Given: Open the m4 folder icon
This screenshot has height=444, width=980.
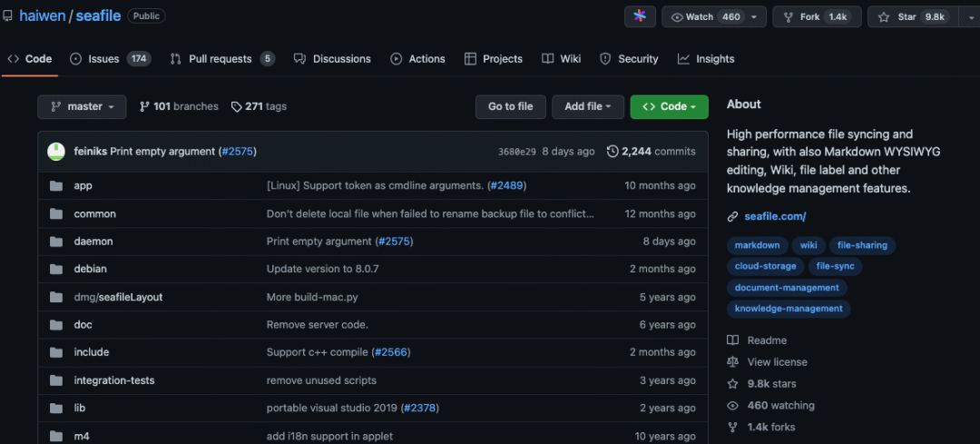Looking at the screenshot, I should 56,436.
